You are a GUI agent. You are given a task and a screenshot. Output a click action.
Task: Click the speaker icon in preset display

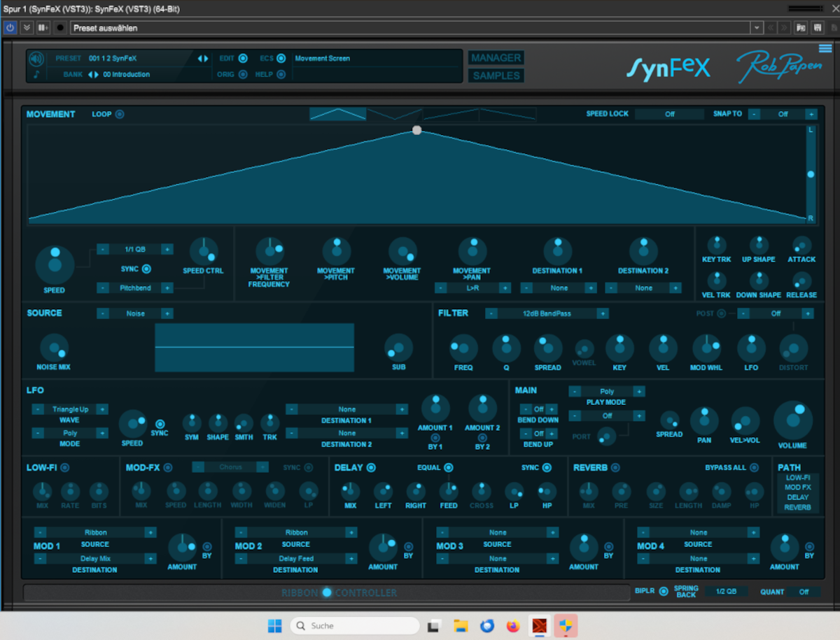tap(36, 59)
